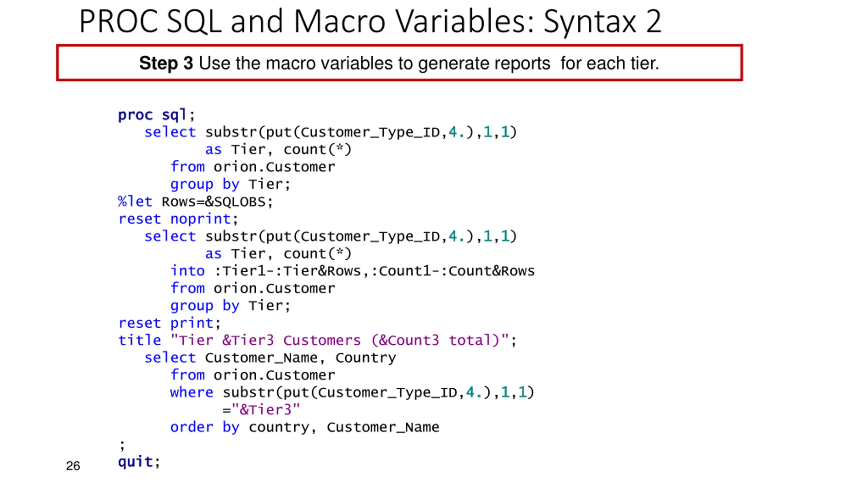Click the slide title 'PROC SQL and Macro Variables: Syntax 2'
Image resolution: width=868 pixels, height=488 pixels.
(370, 22)
